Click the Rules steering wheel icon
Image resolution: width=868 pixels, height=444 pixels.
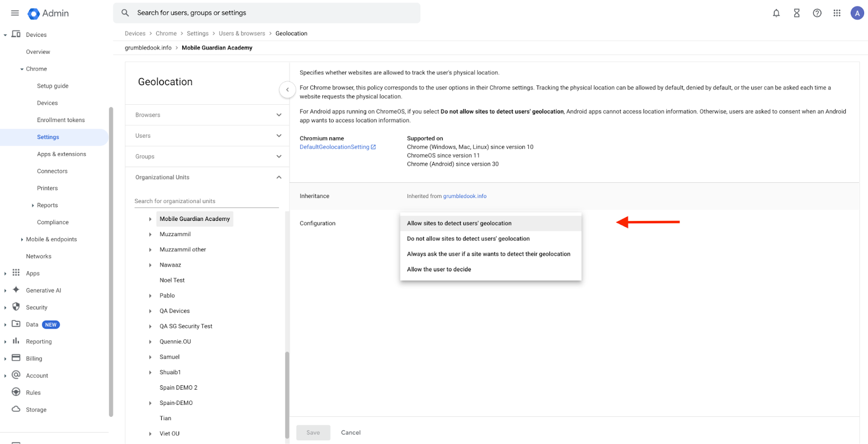coord(16,392)
